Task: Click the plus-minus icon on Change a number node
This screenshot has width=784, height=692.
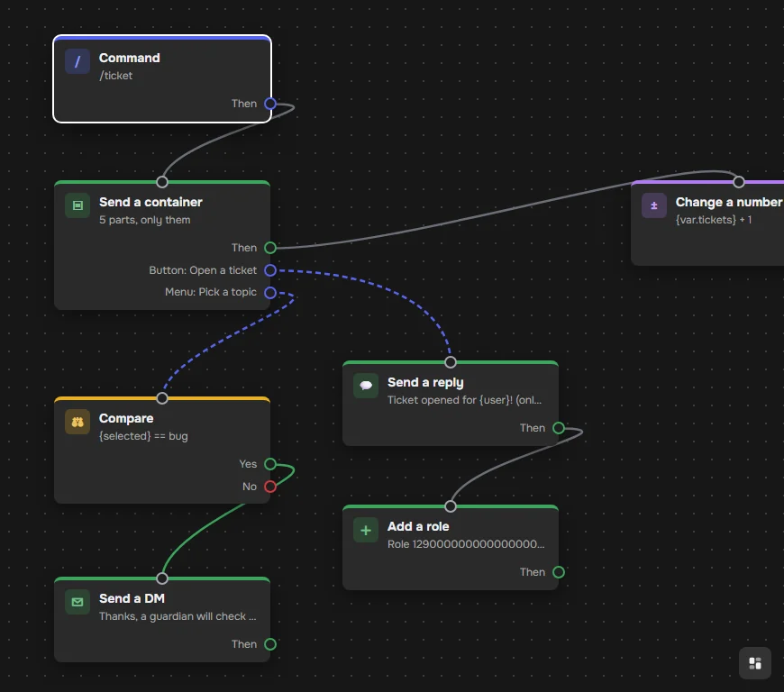Action: [x=654, y=205]
